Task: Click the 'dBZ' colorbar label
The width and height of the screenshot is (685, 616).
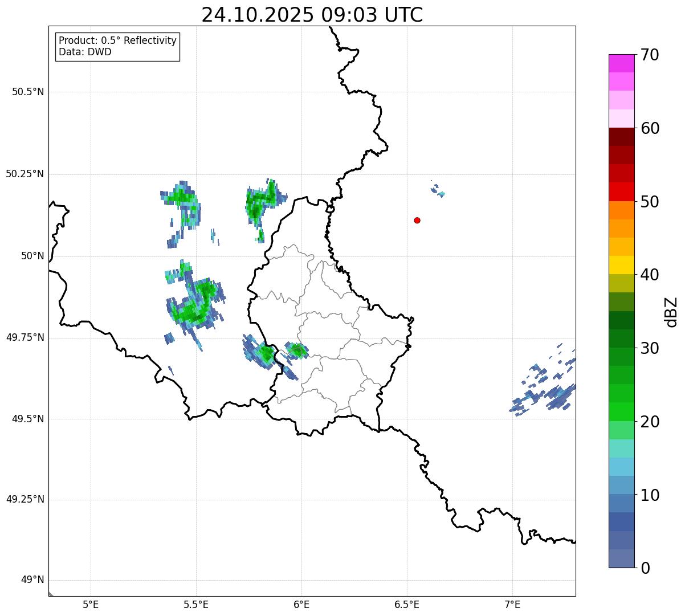Action: (671, 311)
